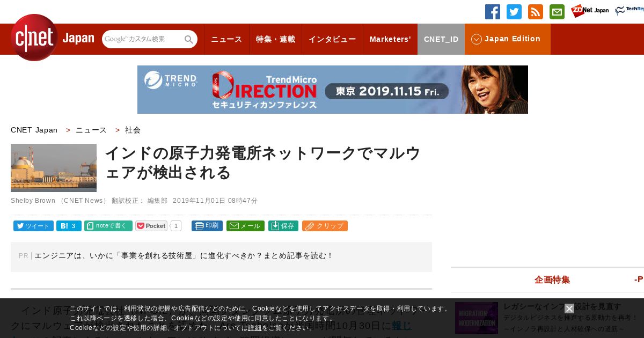Click the 印刷 print button

point(207,226)
